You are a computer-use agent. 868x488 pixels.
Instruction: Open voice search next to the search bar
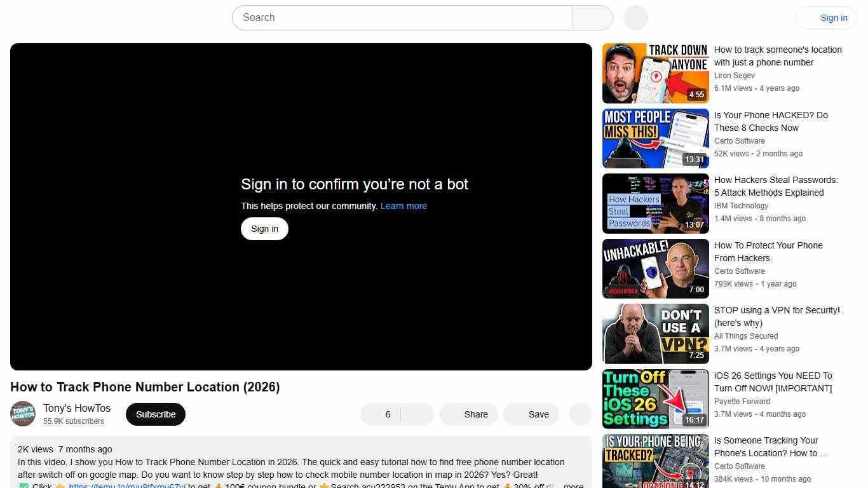coord(635,17)
